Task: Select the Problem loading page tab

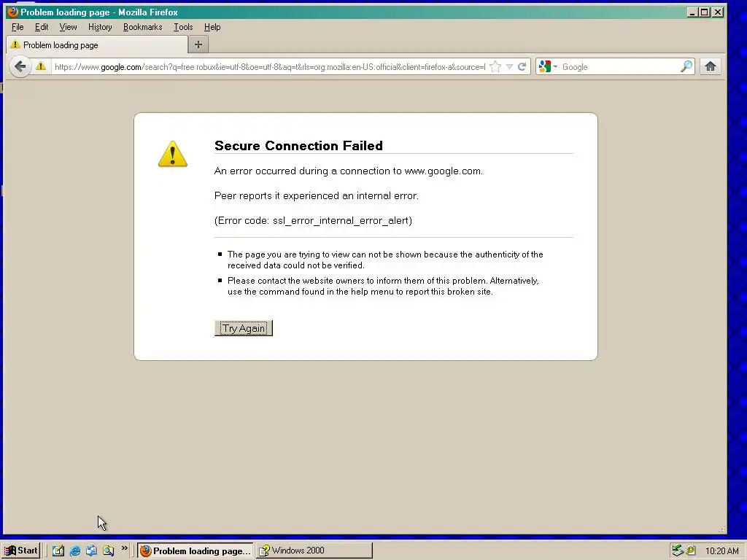Action: click(97, 44)
